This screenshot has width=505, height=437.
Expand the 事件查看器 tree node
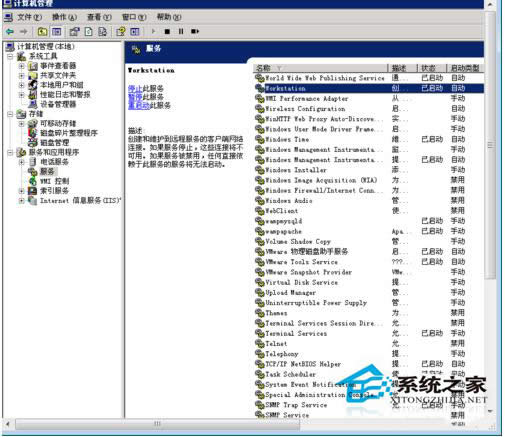(x=22, y=66)
